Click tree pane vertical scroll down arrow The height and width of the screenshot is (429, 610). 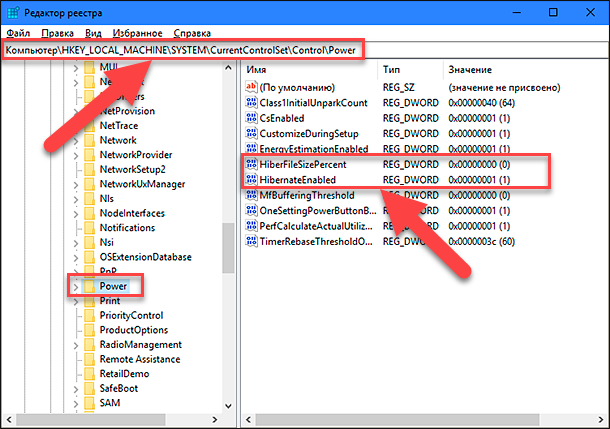tap(228, 406)
